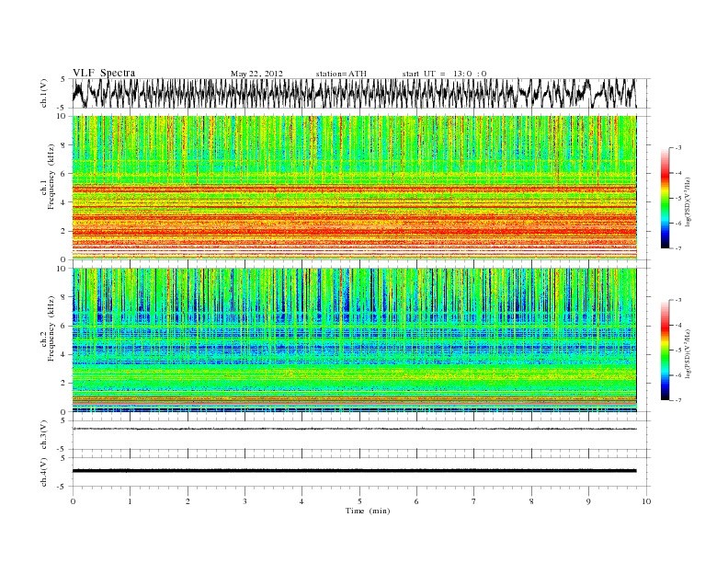Click the "ch.1(V)" axis label
Image resolution: width=728 pixels, height=563 pixels.
coord(44,93)
